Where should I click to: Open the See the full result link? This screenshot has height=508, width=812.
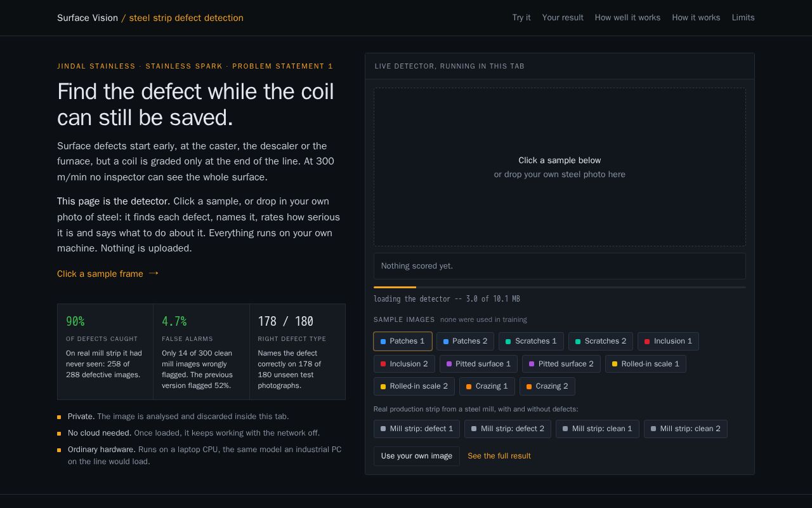pyautogui.click(x=499, y=456)
